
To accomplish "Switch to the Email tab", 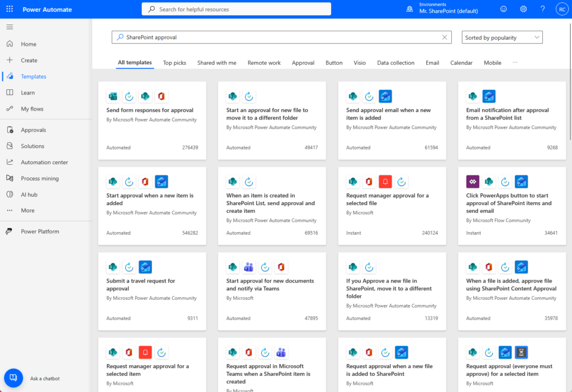I will [x=432, y=63].
